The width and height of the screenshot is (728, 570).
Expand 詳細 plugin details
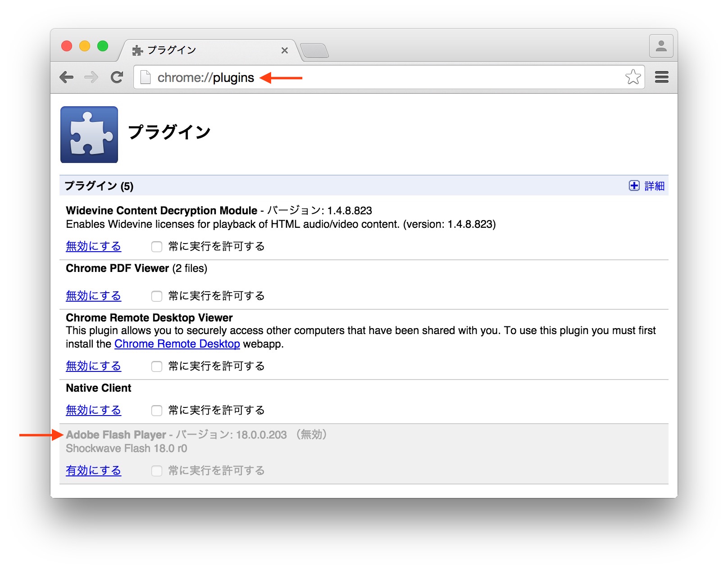click(x=646, y=186)
